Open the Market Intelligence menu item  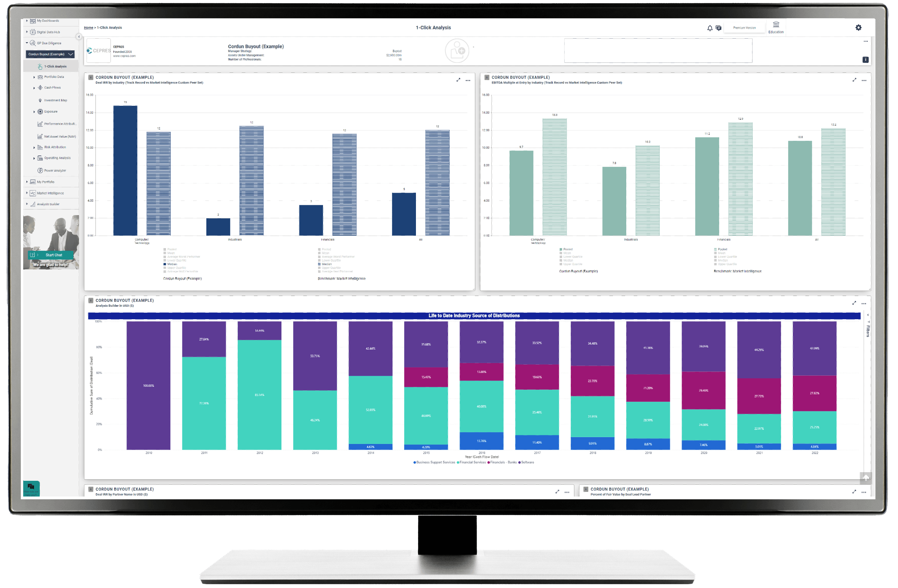pos(47,193)
